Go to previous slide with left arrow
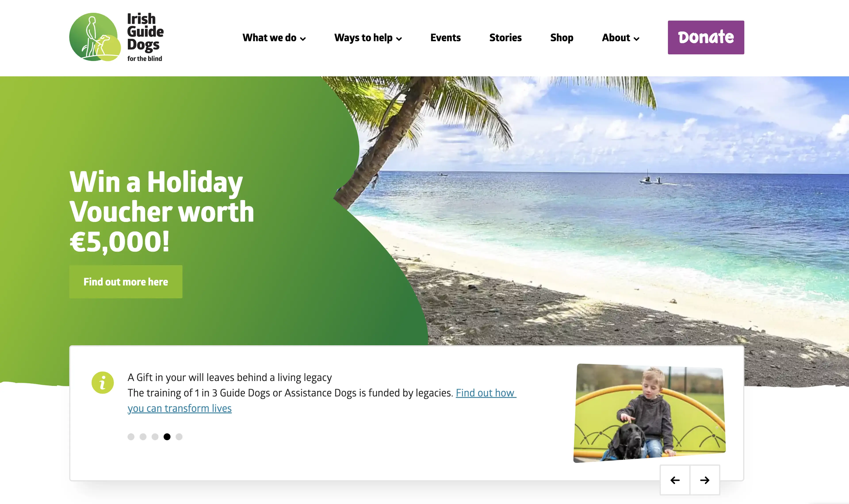Image resolution: width=849 pixels, height=504 pixels. pyautogui.click(x=675, y=480)
